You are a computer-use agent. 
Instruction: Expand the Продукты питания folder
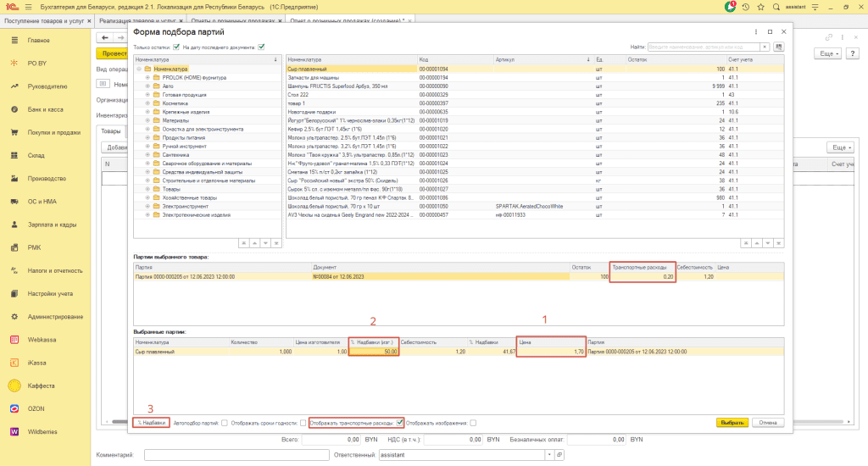click(147, 138)
